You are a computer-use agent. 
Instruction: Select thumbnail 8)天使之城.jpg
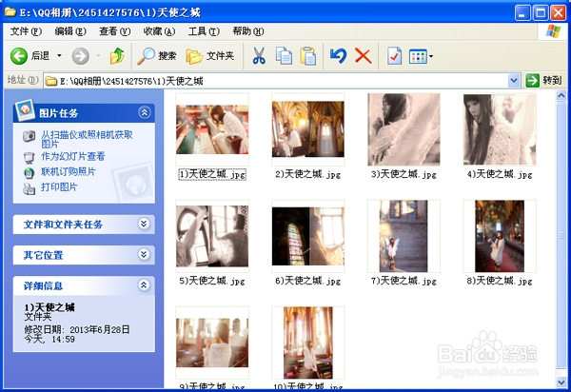point(500,236)
